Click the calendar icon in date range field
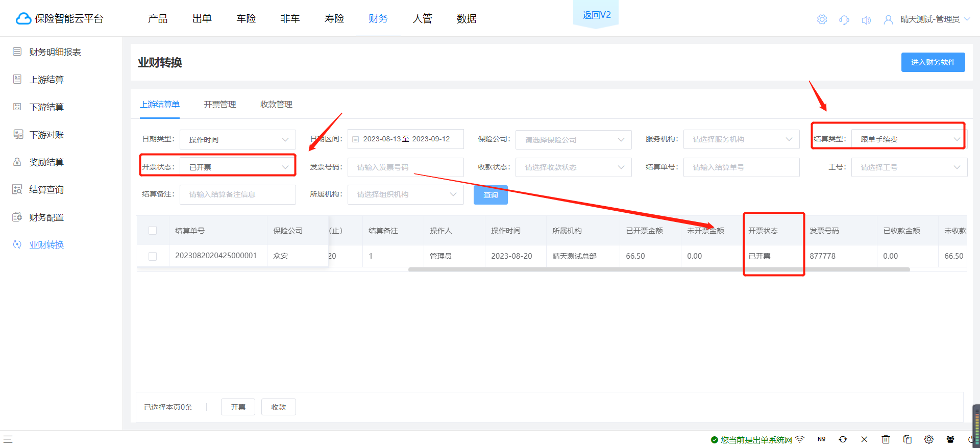This screenshot has width=980, height=448. [x=356, y=139]
